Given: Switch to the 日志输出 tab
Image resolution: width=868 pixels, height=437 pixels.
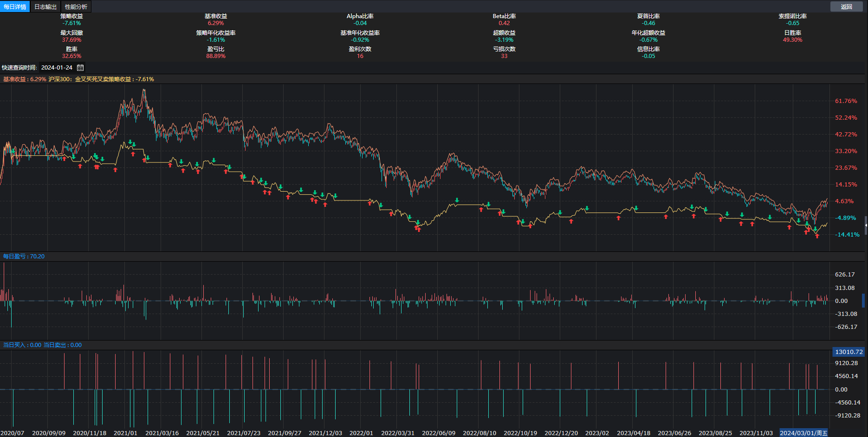Looking at the screenshot, I should point(45,6).
